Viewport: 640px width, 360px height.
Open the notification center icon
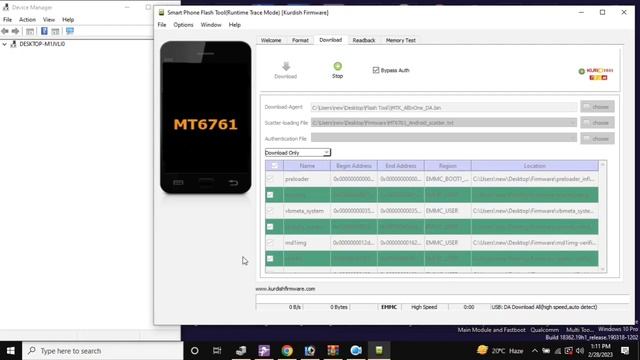[x=625, y=351]
